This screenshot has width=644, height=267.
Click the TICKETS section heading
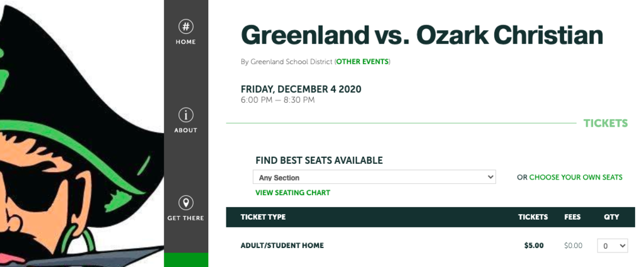(606, 123)
